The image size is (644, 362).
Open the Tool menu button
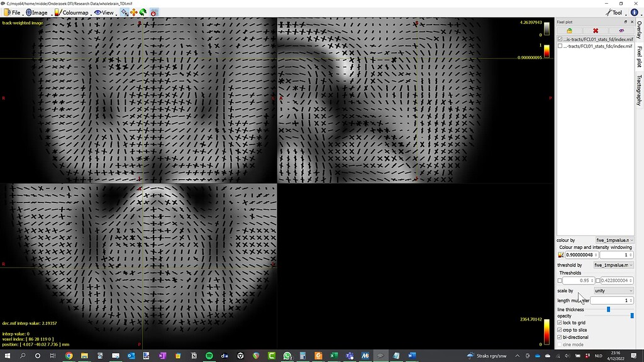(x=613, y=13)
